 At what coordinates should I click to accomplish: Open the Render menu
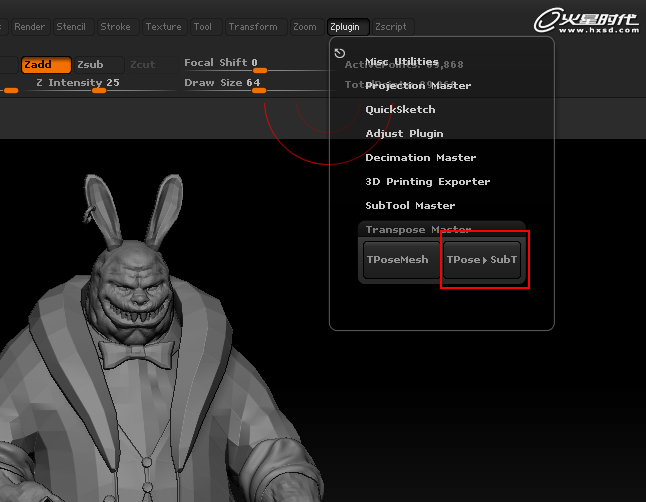coord(30,27)
